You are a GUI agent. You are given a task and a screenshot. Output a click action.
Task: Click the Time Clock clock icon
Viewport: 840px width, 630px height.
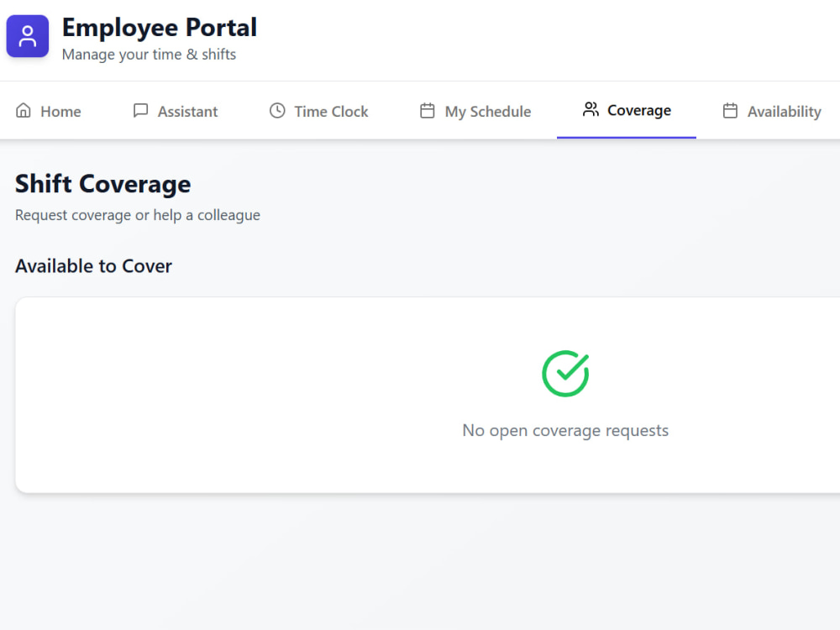coord(277,110)
